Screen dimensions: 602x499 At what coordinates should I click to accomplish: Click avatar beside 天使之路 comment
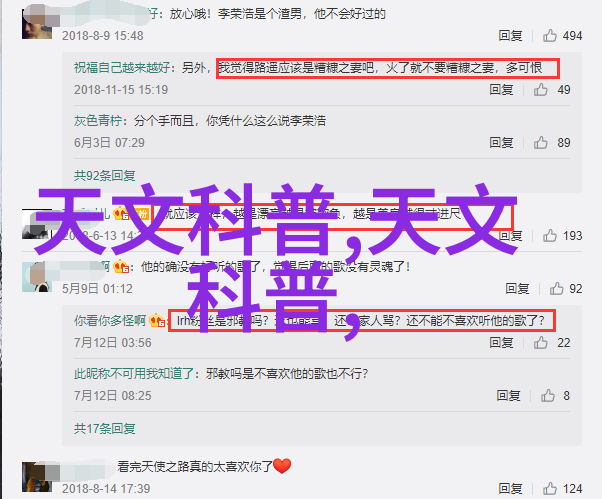point(37,477)
